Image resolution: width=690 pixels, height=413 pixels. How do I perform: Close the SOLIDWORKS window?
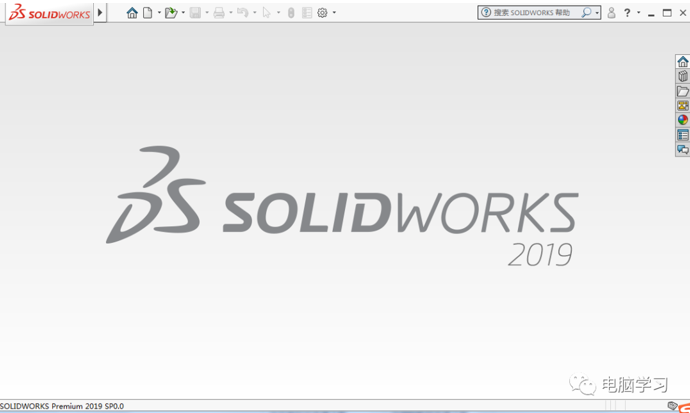tap(683, 13)
